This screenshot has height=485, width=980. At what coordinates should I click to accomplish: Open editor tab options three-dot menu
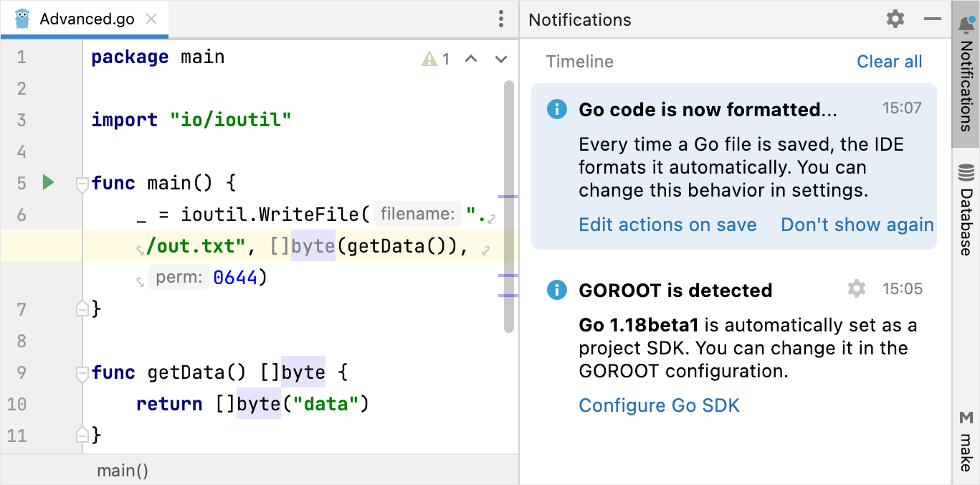(x=501, y=19)
